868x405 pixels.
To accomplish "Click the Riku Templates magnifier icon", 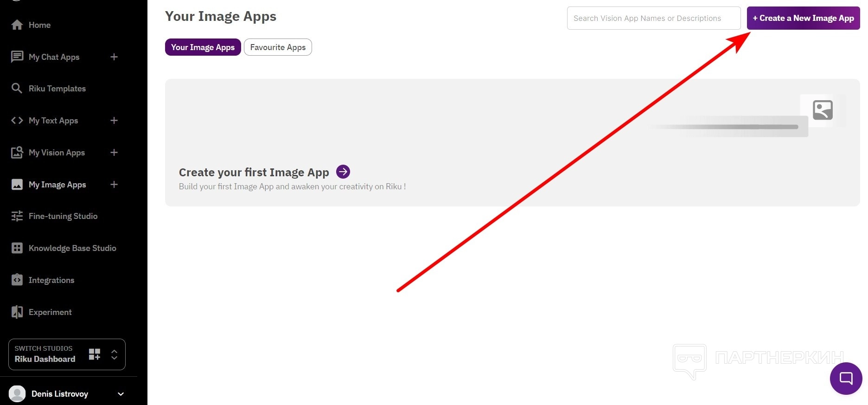I will [17, 88].
